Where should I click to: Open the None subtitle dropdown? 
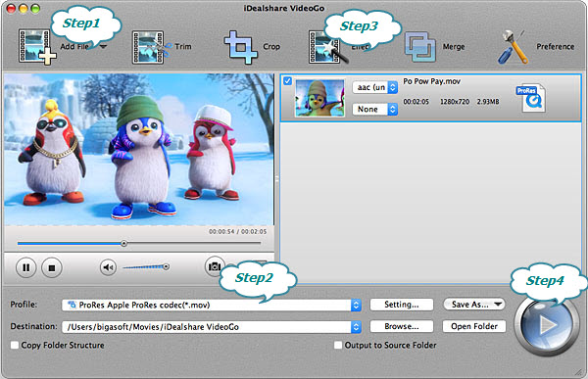click(x=374, y=109)
